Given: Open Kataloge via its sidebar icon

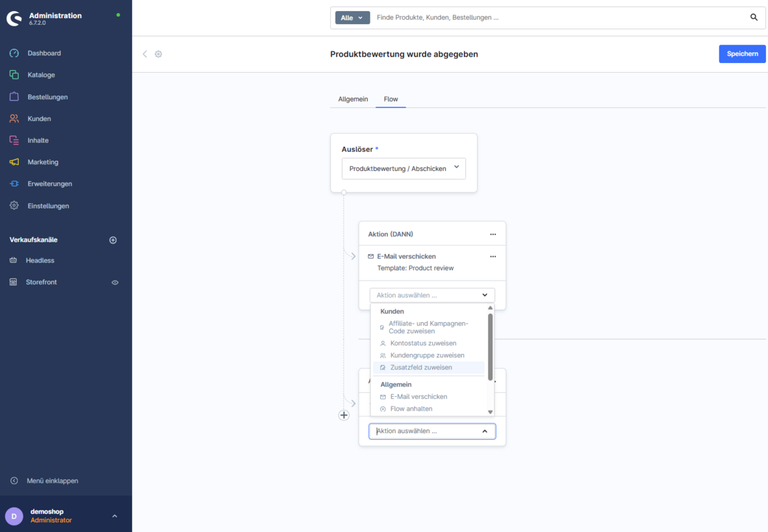Looking at the screenshot, I should [14, 75].
